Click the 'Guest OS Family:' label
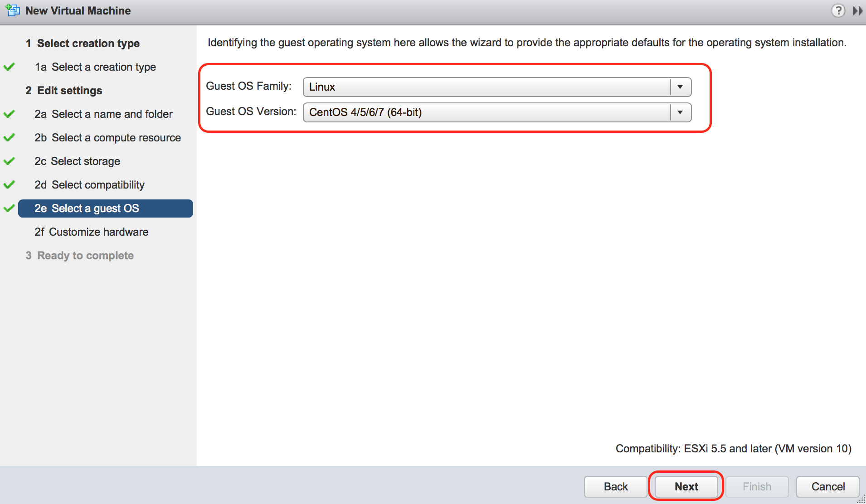The width and height of the screenshot is (866, 504). click(x=248, y=86)
